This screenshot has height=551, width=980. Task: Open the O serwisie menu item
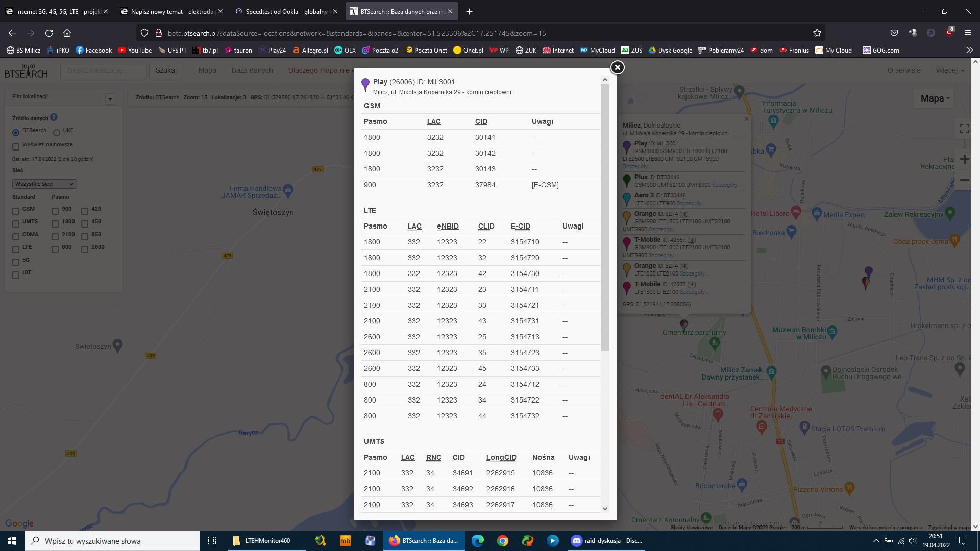[x=904, y=70]
